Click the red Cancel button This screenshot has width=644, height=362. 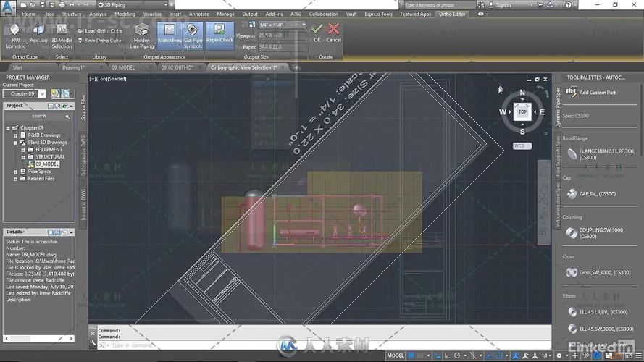click(333, 33)
